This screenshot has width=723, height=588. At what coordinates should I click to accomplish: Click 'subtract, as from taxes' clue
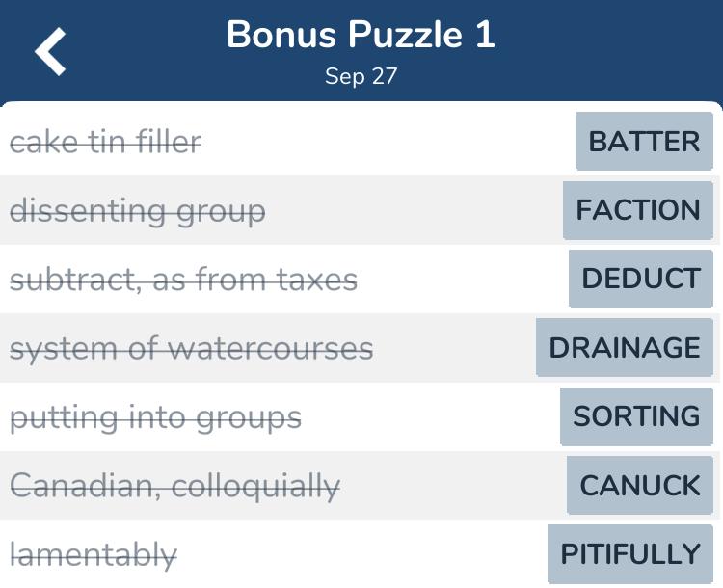click(183, 280)
